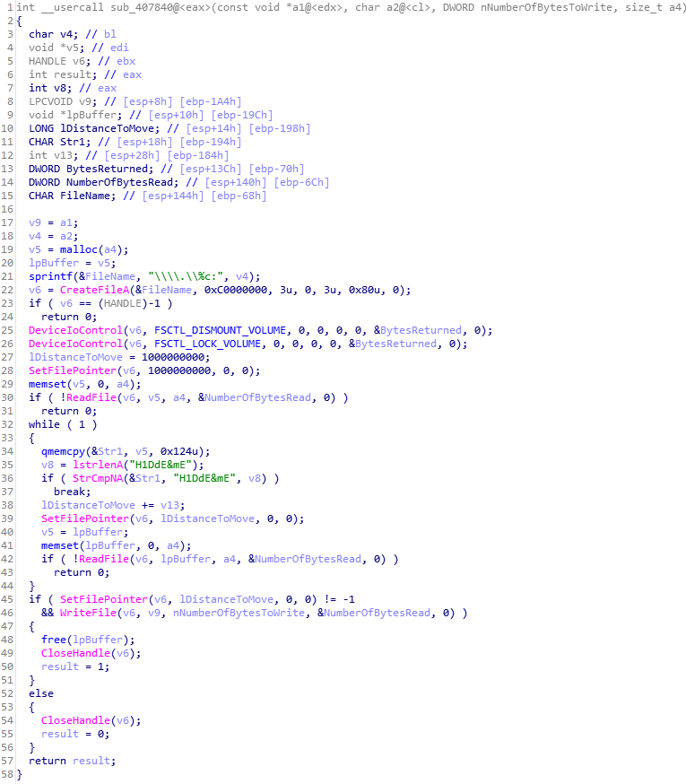Image resolution: width=686 pixels, height=784 pixels.
Task: Click 'lDistanceToMove += v13;' on line 38
Action: coord(113,506)
